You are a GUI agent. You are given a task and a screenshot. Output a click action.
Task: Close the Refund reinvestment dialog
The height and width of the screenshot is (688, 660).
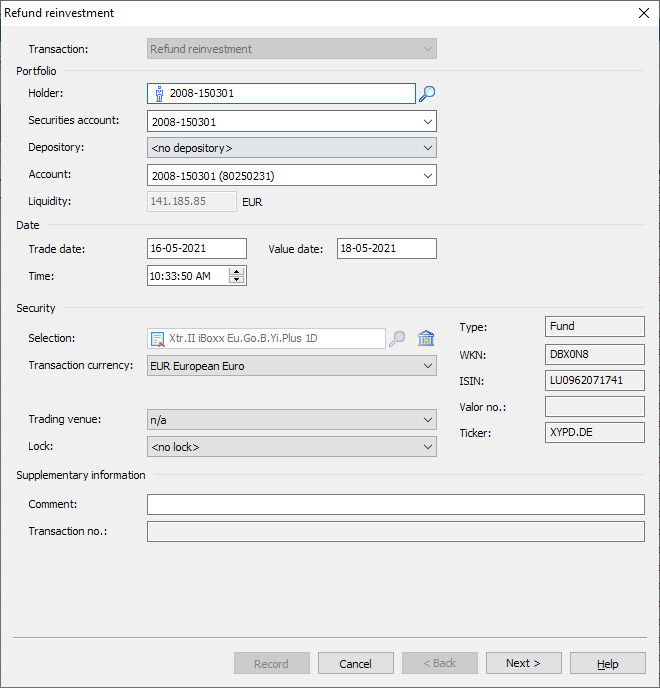point(643,13)
